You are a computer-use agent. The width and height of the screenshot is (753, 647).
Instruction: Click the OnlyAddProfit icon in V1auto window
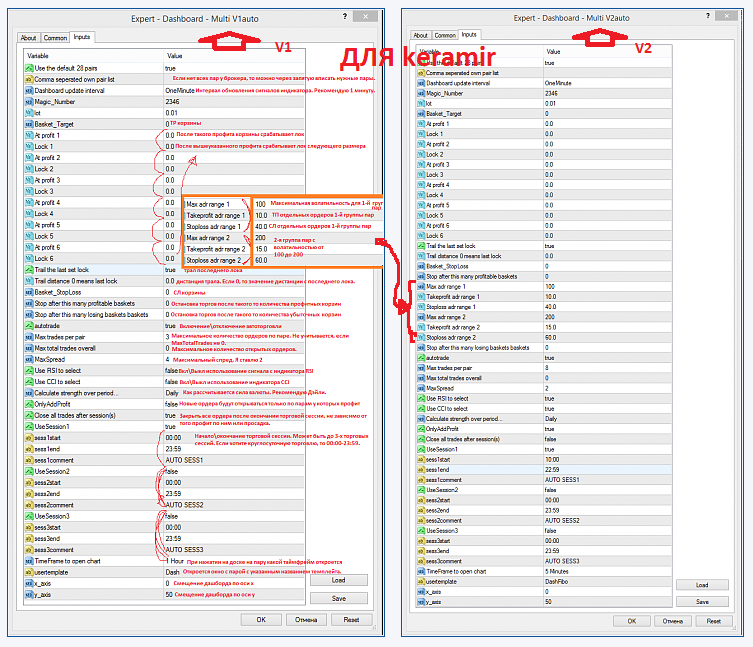29,404
